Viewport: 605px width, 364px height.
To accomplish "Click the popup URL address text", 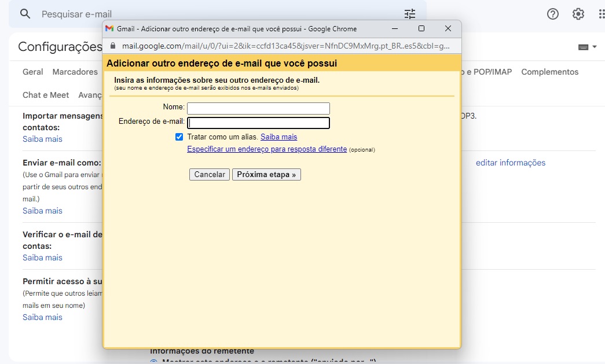I will click(x=286, y=46).
